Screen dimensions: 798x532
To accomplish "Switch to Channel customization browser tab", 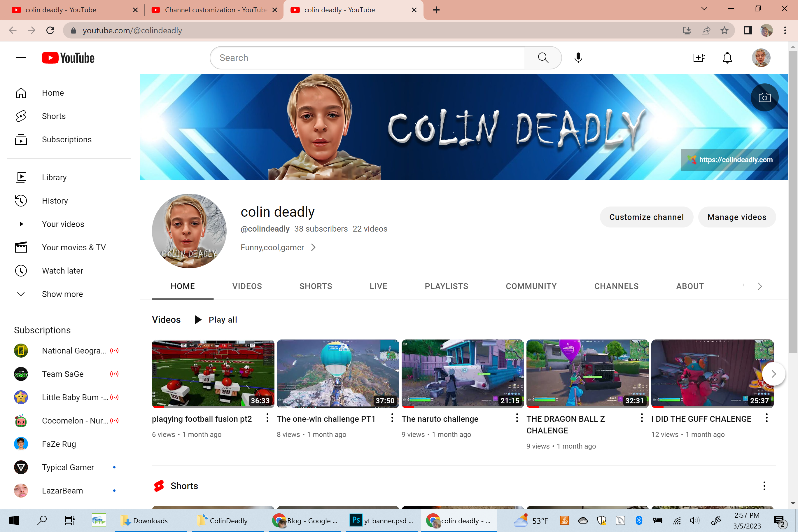I will (x=214, y=10).
